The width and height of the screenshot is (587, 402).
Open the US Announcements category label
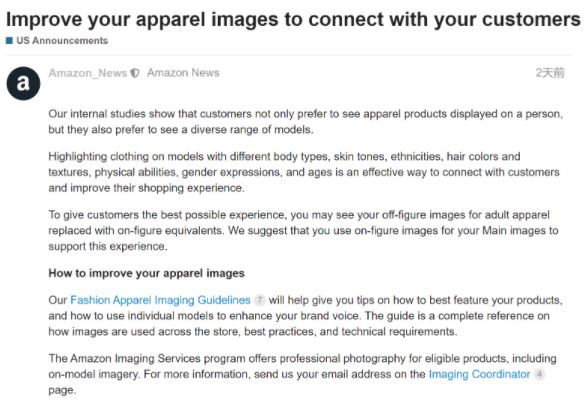pos(62,40)
